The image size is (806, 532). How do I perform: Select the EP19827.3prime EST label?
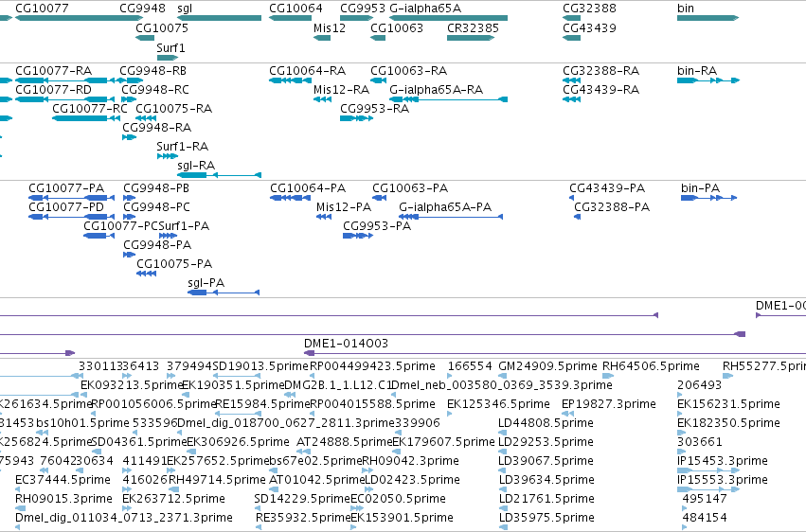(x=609, y=404)
